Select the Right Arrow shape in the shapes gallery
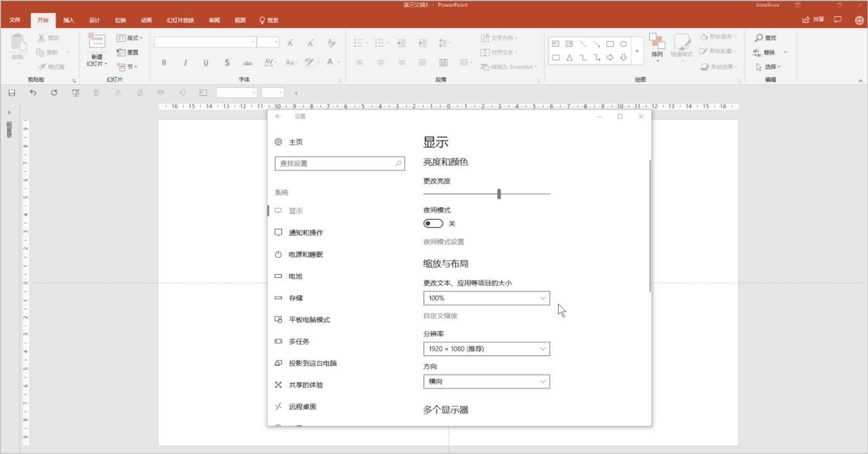 coord(610,58)
